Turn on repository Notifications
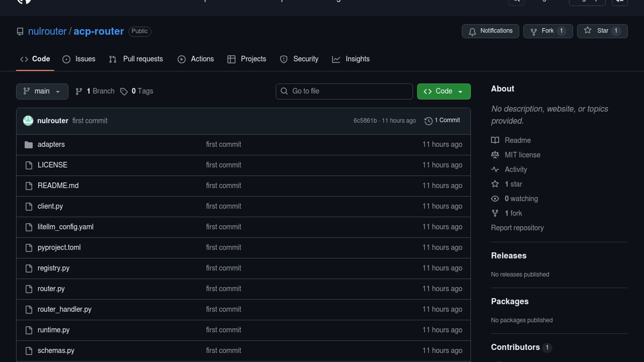644x362 pixels. click(490, 31)
